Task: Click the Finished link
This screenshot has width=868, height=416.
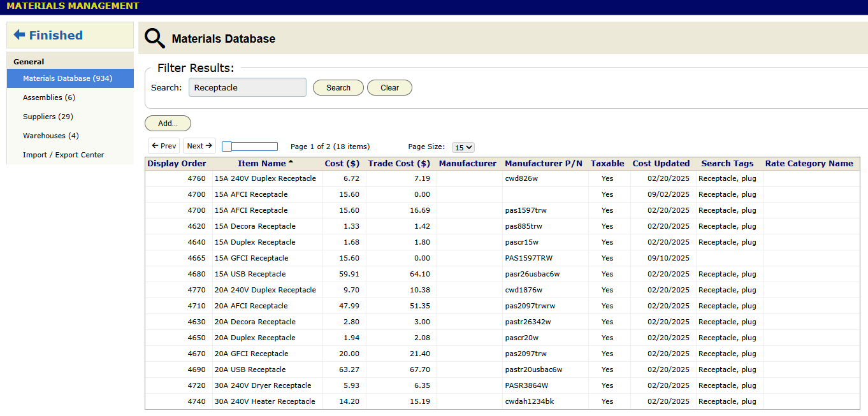Action: pos(55,35)
